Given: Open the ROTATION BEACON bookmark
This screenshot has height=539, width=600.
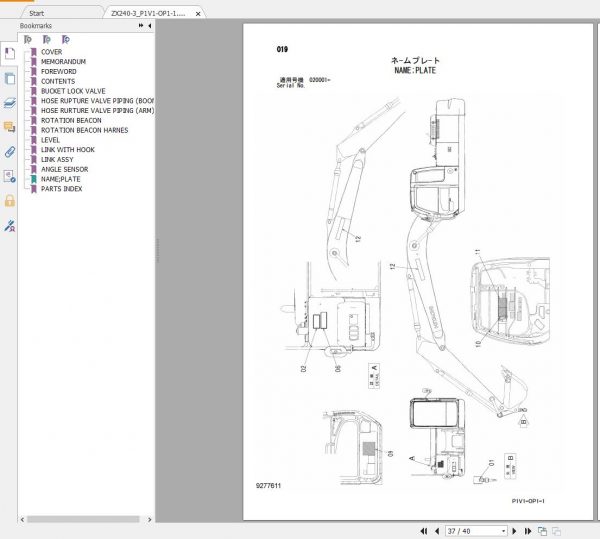Looking at the screenshot, I should pos(71,120).
